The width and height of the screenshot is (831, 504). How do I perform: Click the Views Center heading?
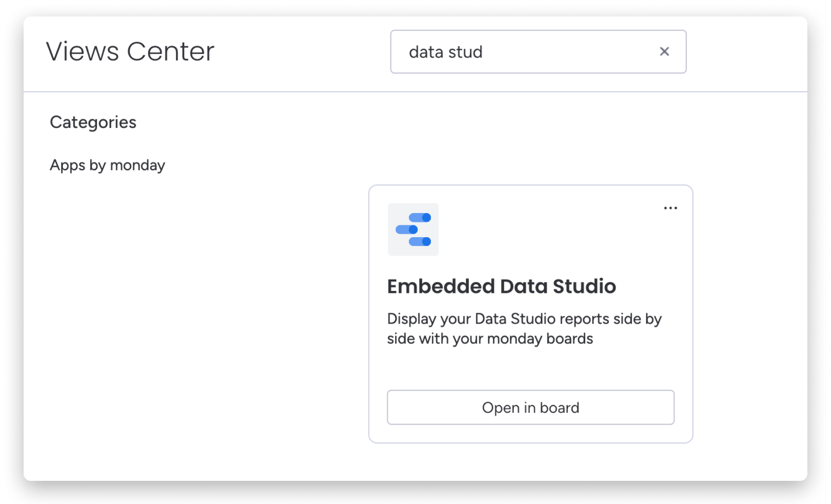[130, 51]
